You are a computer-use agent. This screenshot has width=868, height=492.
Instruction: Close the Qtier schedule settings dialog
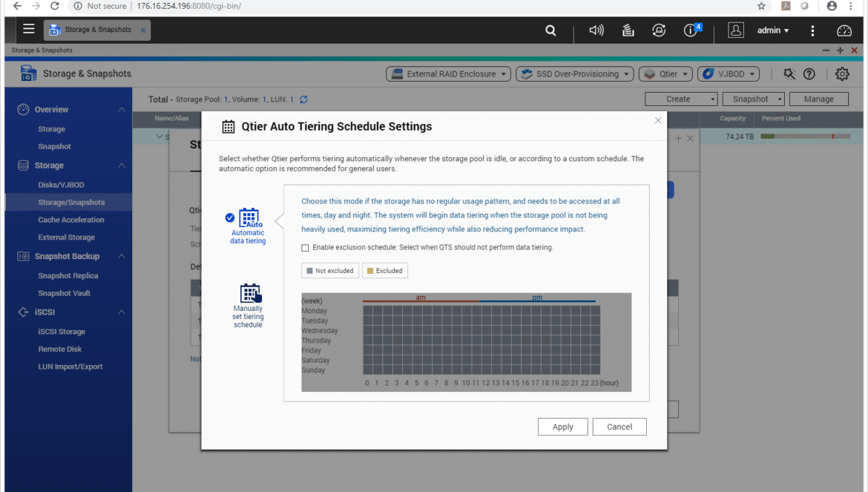[x=657, y=120]
